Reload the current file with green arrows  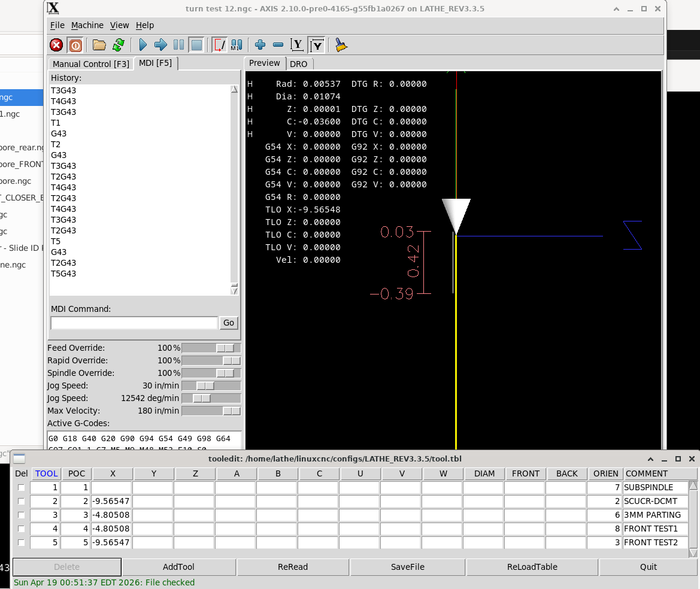[x=119, y=45]
